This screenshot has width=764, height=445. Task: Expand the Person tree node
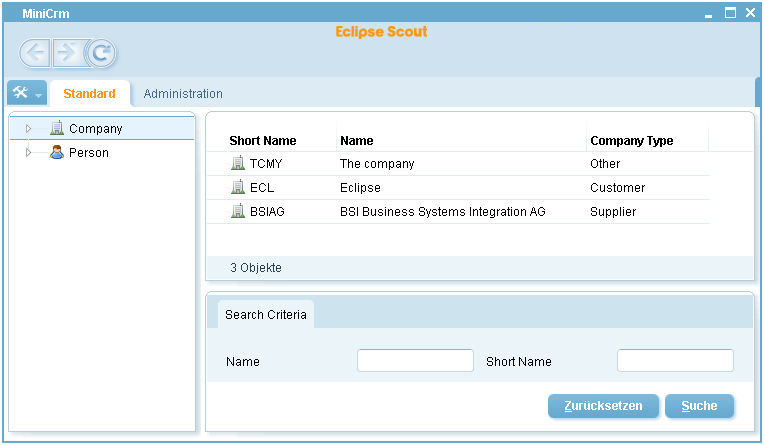click(x=28, y=153)
